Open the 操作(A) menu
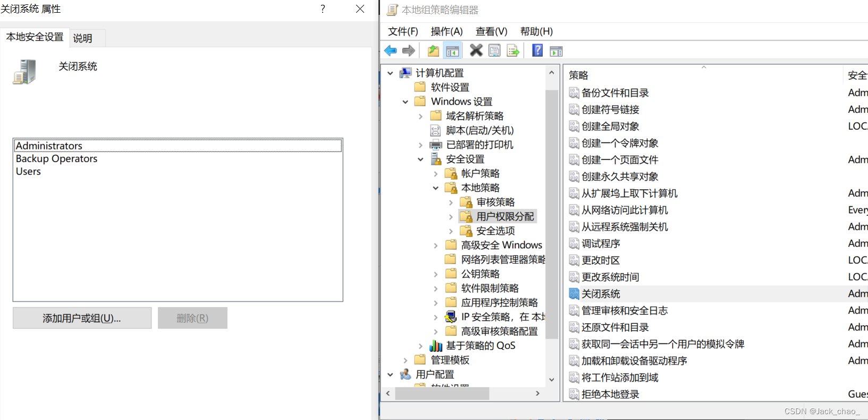Screen dimensions: 868x420 [446, 31]
